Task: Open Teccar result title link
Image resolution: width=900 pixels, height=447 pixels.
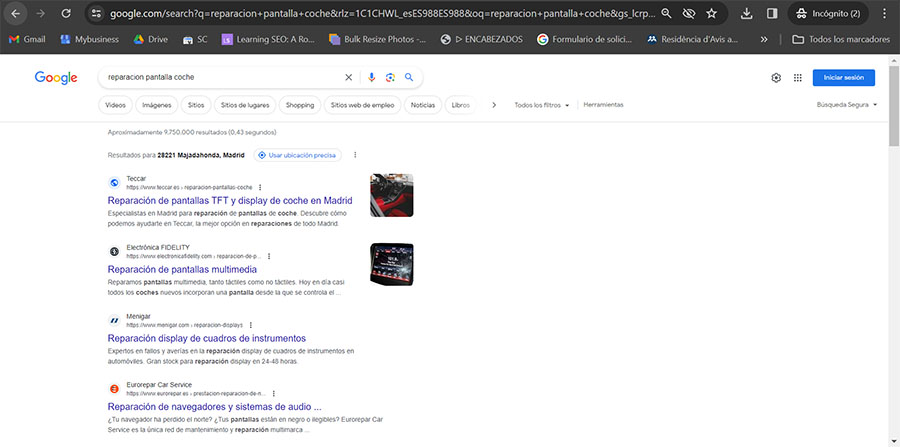Action: pyautogui.click(x=230, y=201)
